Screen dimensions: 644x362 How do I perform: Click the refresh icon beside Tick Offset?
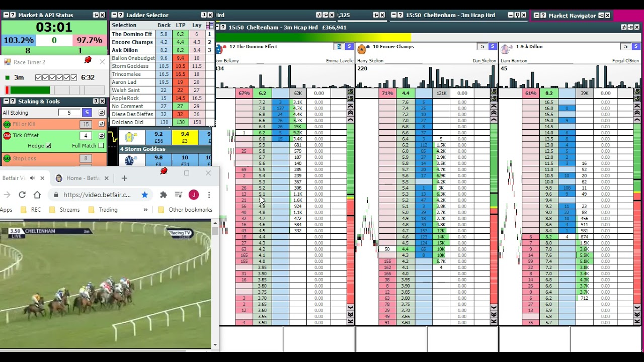[102, 136]
